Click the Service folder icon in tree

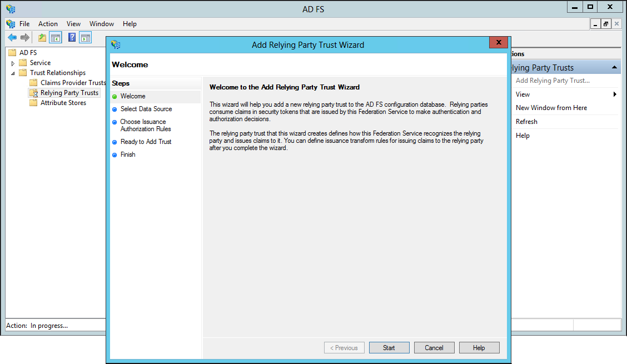(x=23, y=62)
